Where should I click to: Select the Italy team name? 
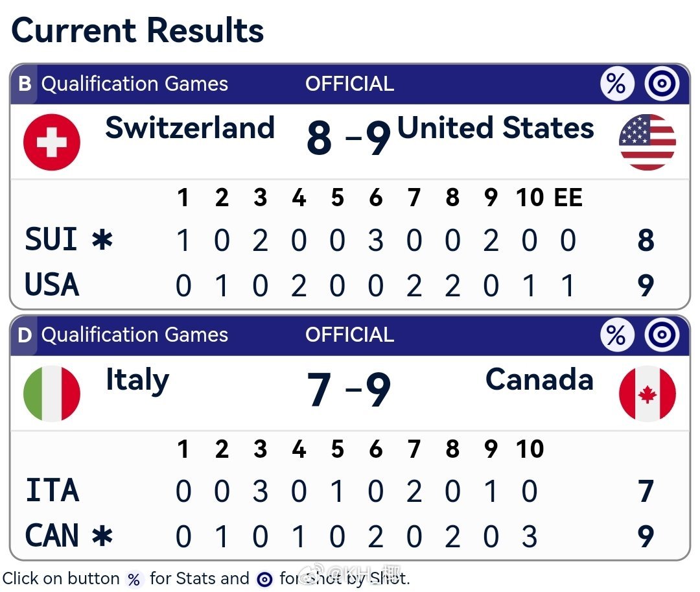click(x=137, y=381)
